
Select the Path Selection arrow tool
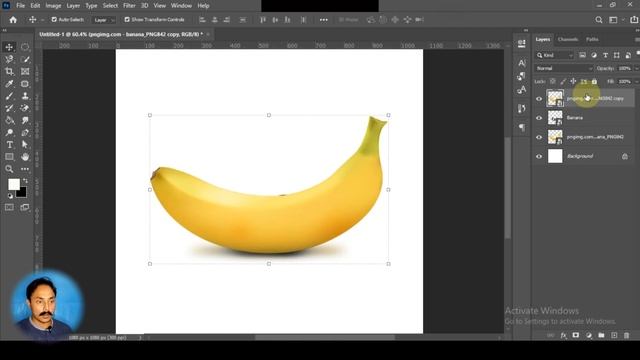[25, 144]
